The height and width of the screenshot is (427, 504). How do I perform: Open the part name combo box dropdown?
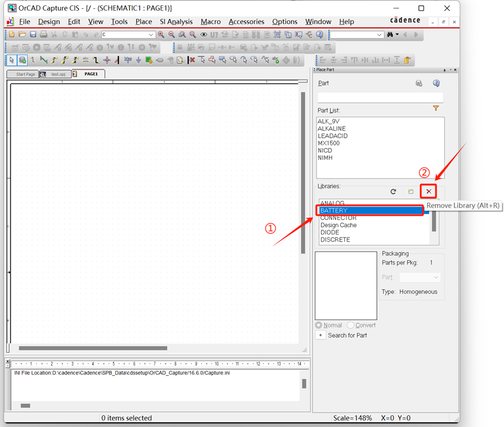[x=151, y=34]
